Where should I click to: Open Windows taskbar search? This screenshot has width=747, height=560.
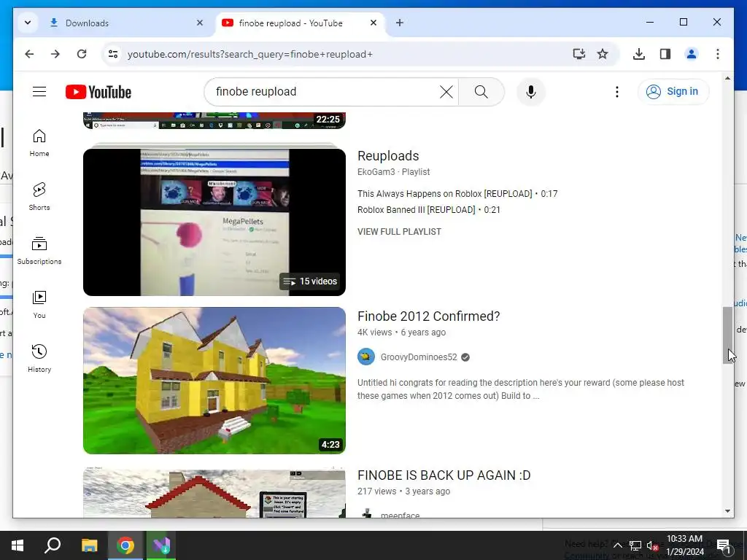pos(53,545)
